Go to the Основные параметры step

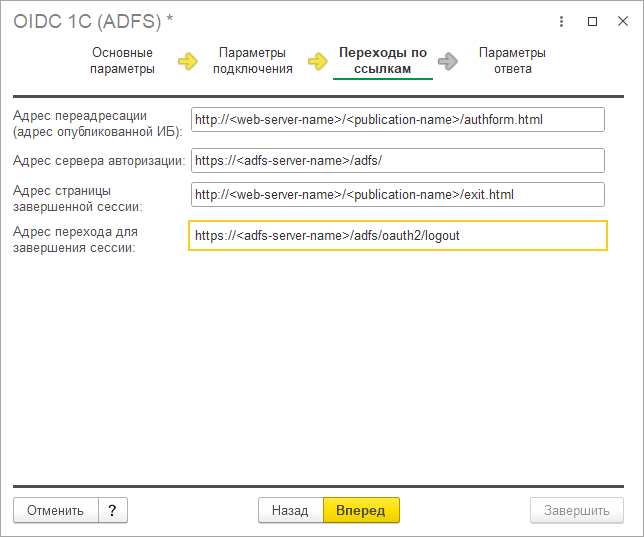tap(122, 61)
